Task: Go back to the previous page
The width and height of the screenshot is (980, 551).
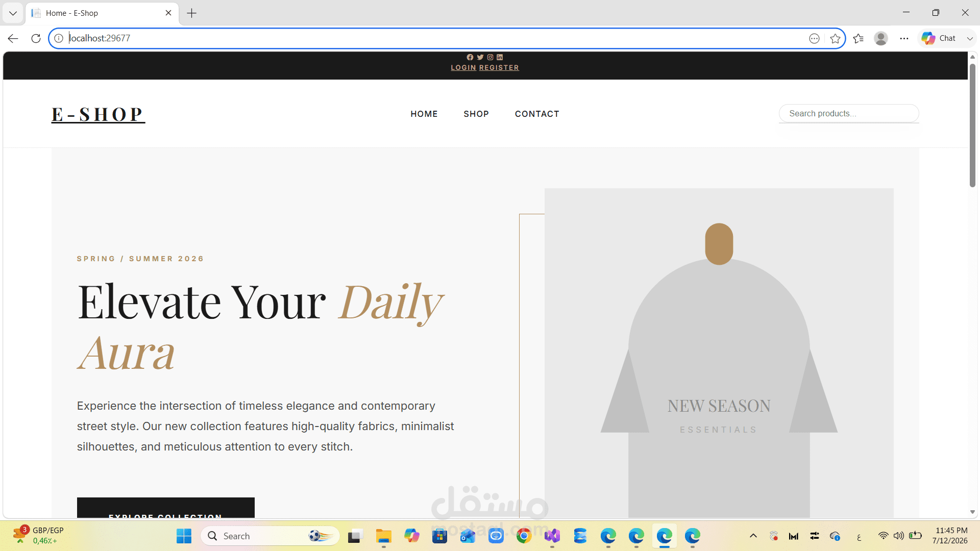Action: pyautogui.click(x=13, y=38)
